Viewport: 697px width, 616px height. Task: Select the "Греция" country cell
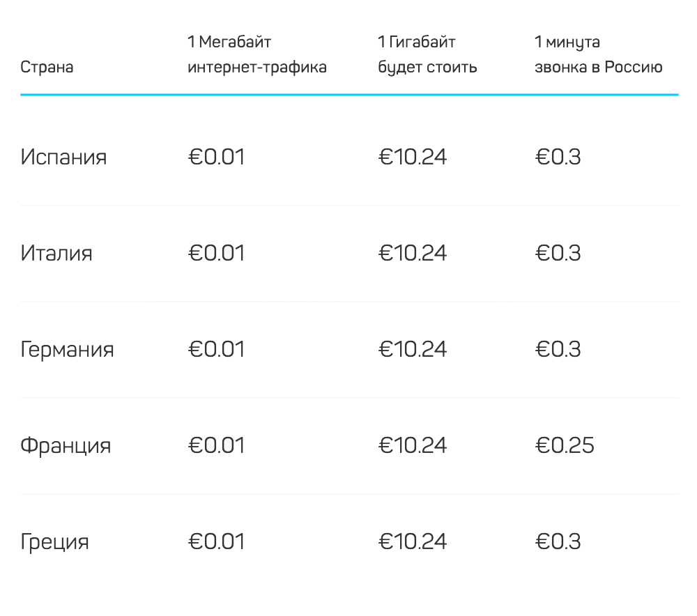click(x=55, y=541)
